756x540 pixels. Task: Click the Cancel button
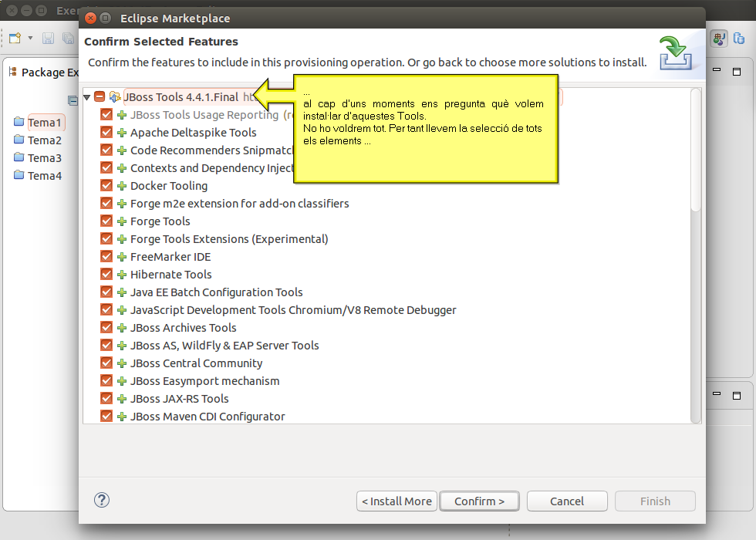(x=567, y=501)
